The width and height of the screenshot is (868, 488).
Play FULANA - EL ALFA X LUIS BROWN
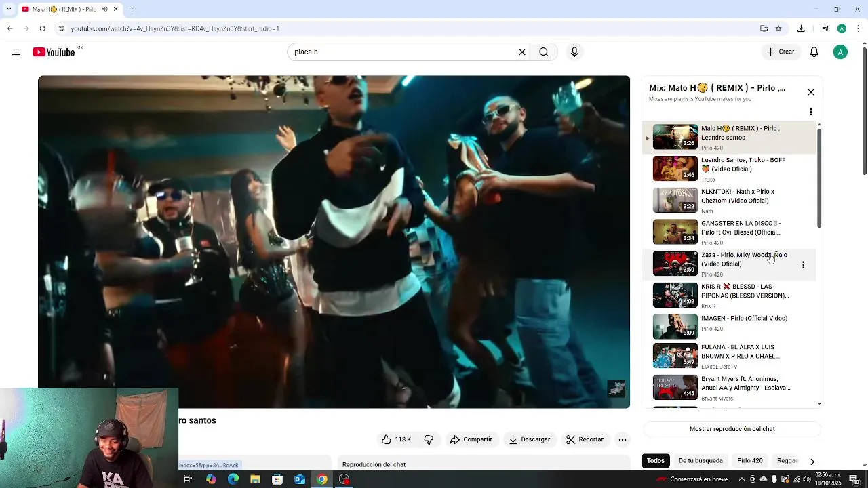pyautogui.click(x=729, y=357)
